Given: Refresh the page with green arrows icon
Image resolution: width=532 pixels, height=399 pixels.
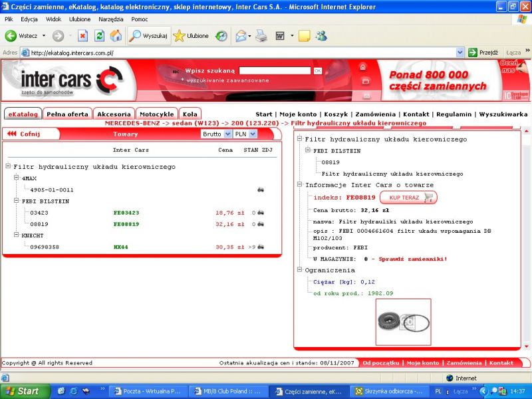Looking at the screenshot, I should [99, 36].
